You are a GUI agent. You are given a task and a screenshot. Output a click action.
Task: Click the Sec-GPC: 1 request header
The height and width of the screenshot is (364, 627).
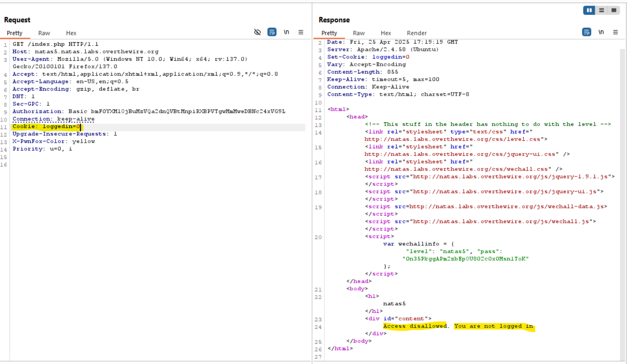tap(31, 104)
